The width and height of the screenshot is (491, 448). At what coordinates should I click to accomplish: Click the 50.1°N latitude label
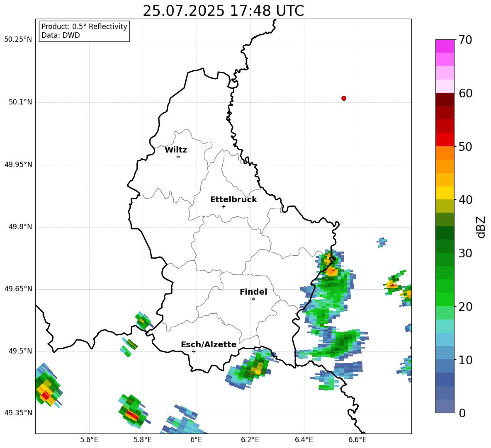(20, 102)
